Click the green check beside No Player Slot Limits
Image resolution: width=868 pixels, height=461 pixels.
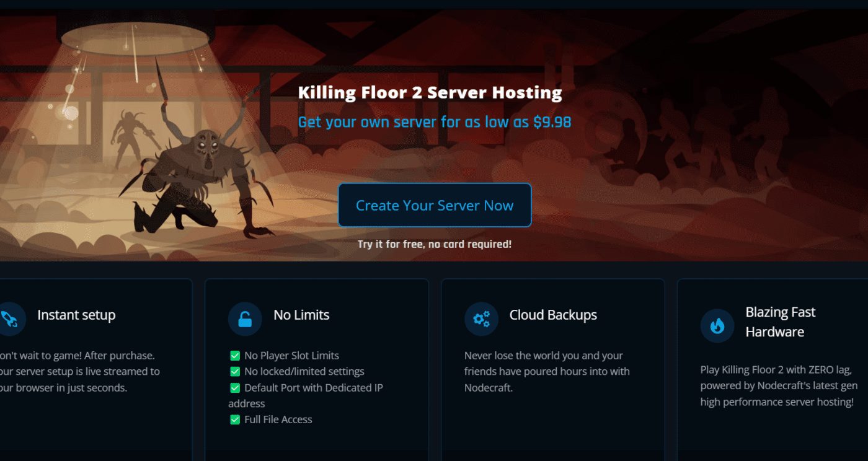235,356
